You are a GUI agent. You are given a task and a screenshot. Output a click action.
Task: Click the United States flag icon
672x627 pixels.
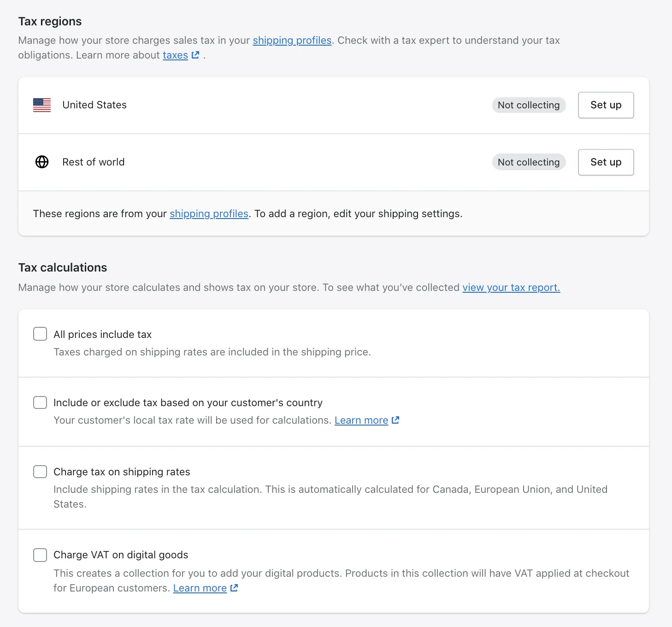[x=41, y=105]
